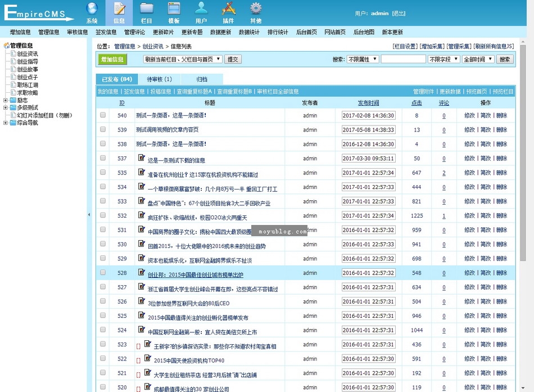Open the 用户 person icon

(201, 8)
